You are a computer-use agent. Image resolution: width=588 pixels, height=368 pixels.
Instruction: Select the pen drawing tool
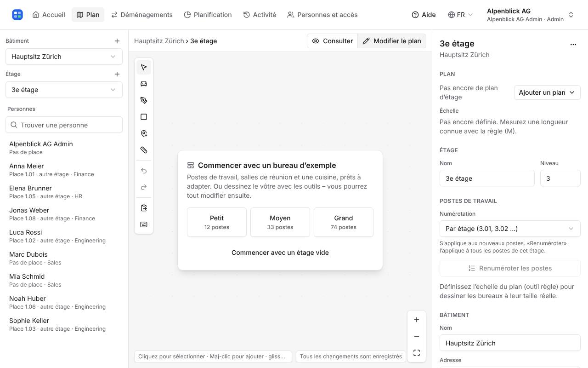tap(144, 100)
